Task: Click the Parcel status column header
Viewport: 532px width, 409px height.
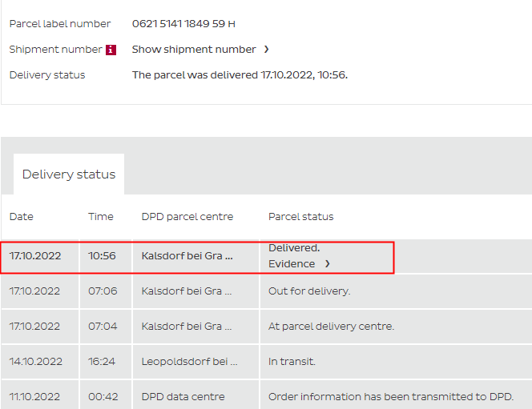Action: [x=301, y=217]
